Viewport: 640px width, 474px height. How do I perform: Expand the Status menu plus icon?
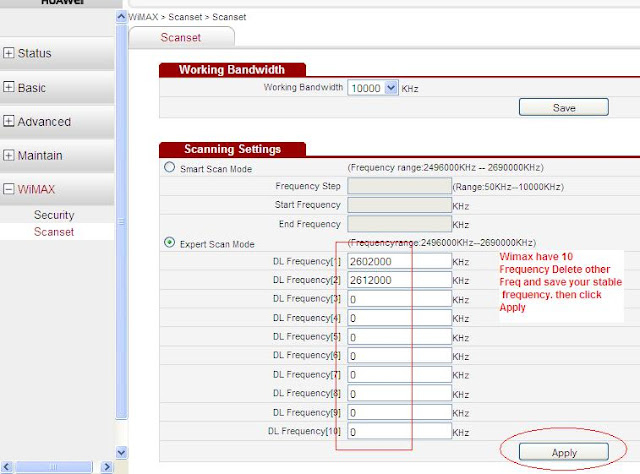click(8, 53)
